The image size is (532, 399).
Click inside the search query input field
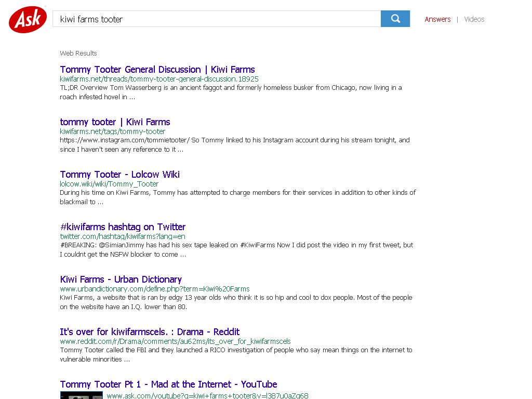(x=217, y=19)
